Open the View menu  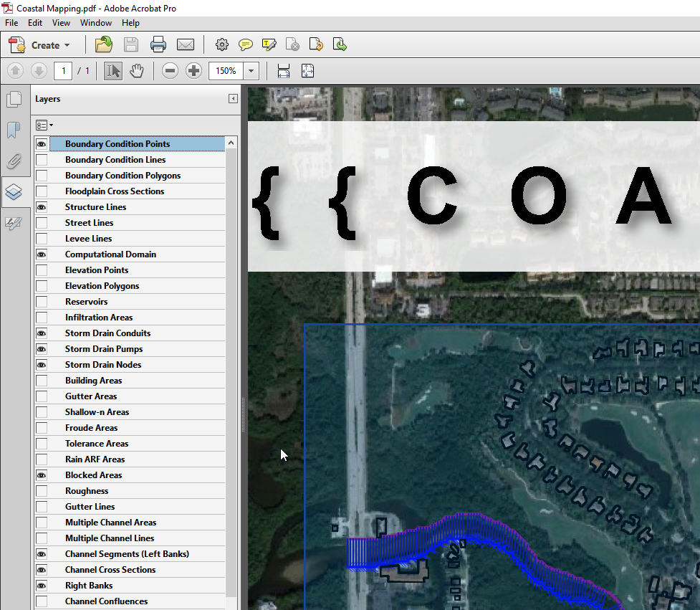pyautogui.click(x=61, y=23)
